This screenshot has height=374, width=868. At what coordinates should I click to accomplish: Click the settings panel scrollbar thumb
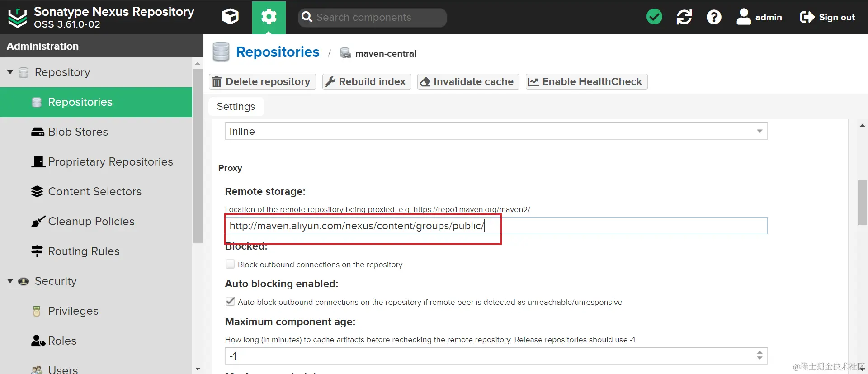(862, 202)
